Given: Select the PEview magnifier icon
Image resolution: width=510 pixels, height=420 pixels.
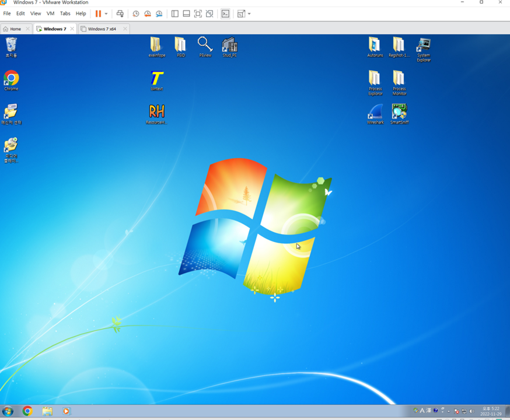Looking at the screenshot, I should click(x=205, y=47).
